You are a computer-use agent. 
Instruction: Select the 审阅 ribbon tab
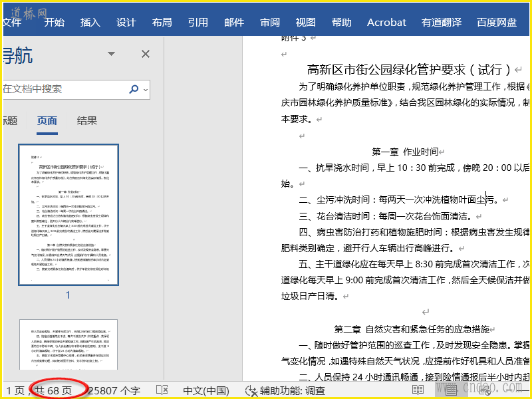click(x=270, y=23)
